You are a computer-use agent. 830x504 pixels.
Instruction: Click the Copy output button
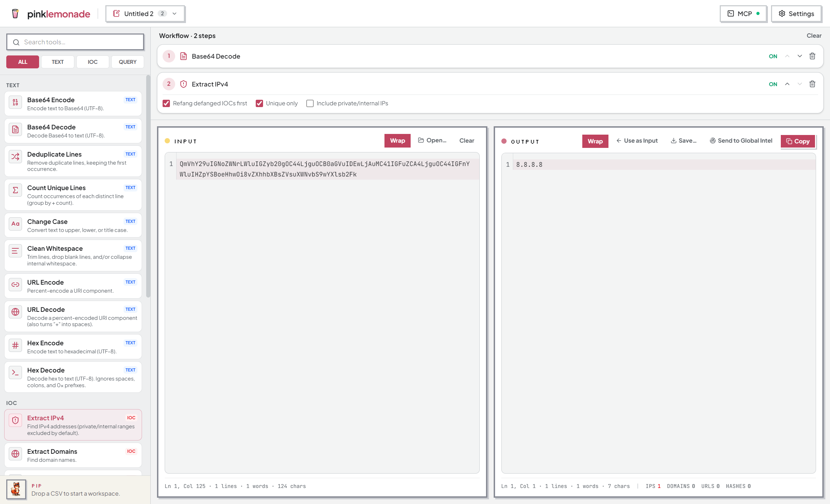point(798,141)
